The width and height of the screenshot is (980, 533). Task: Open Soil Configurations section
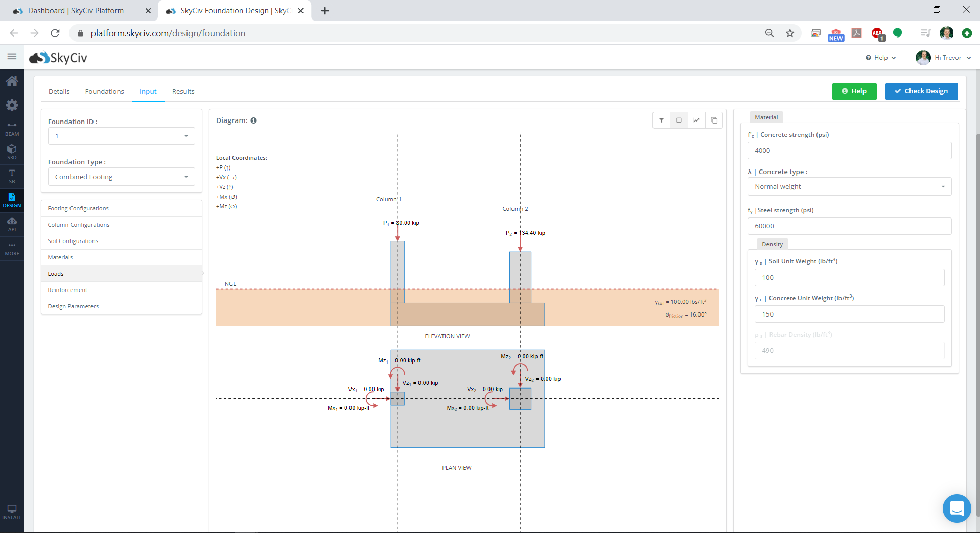[122, 241]
